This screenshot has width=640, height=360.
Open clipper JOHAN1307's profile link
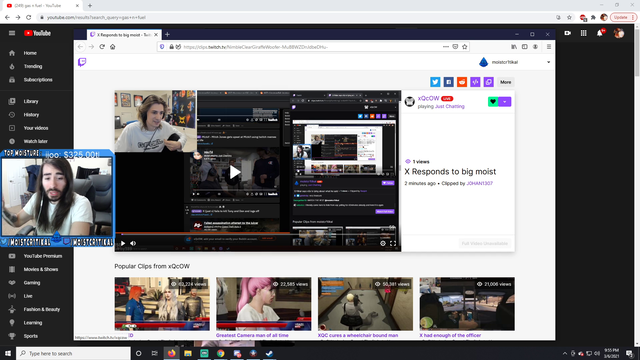480,184
